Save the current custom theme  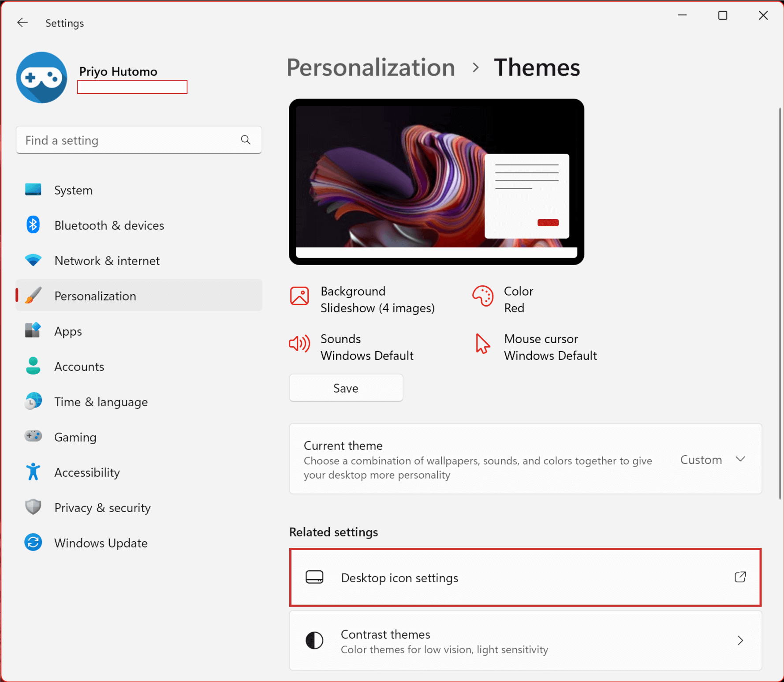coord(346,388)
